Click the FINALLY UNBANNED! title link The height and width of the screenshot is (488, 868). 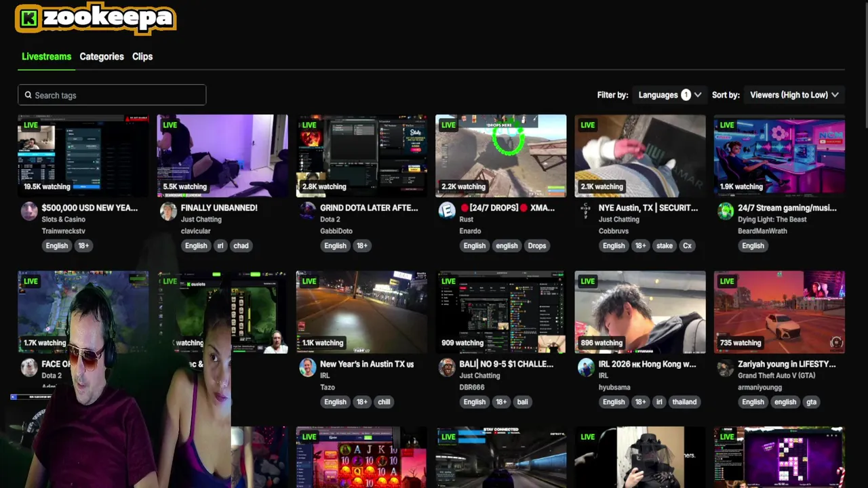tap(219, 208)
